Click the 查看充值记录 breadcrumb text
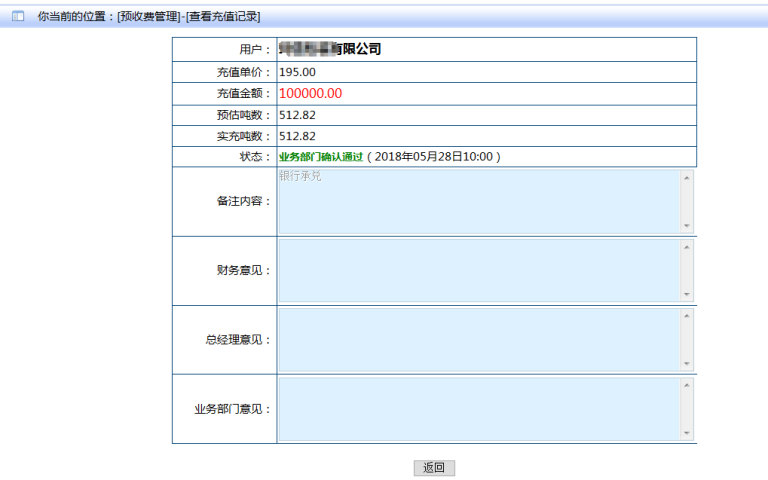Image resolution: width=768 pixels, height=480 pixels. tap(223, 17)
